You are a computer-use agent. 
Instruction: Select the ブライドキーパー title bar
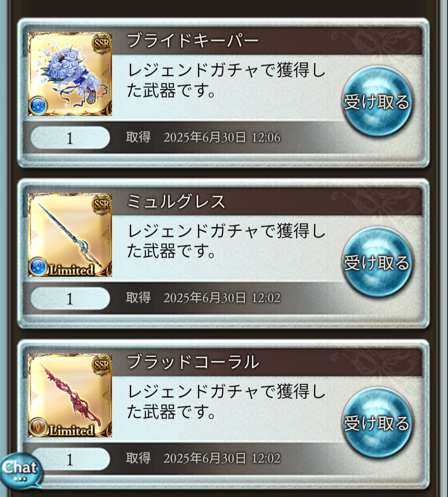point(267,41)
